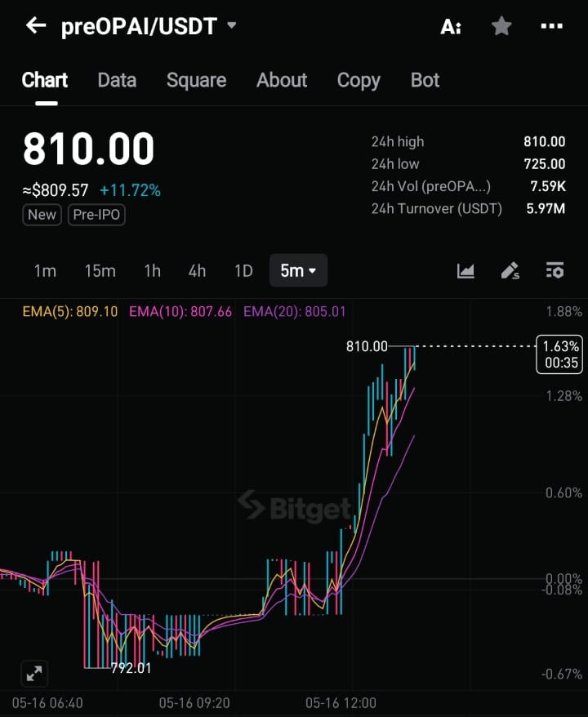Open the three-dot more options menu
Viewport: 588px width, 717px height.
(x=552, y=26)
